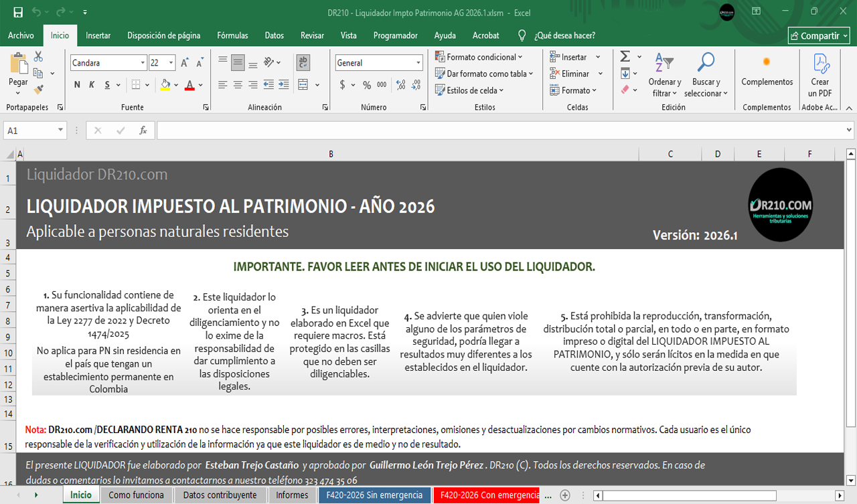Select the Format Painter brush icon
This screenshot has height=504, width=857.
(38, 88)
